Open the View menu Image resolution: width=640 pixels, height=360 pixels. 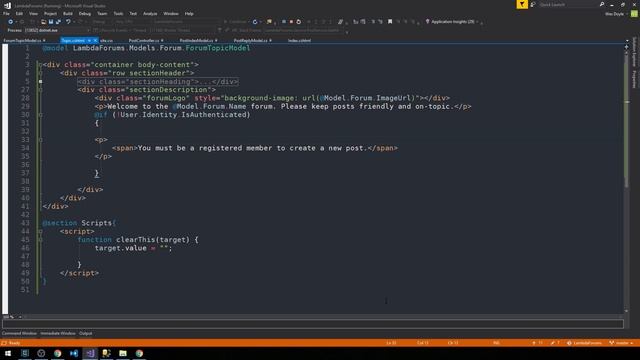[x=33, y=13]
